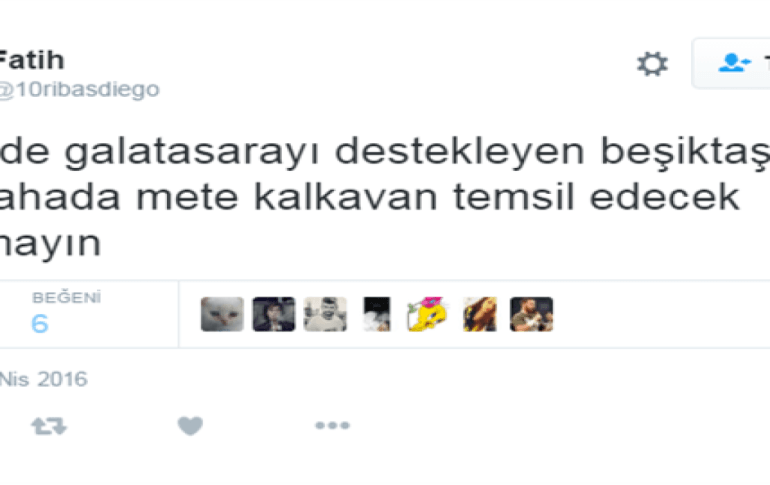The width and height of the screenshot is (770, 485).
Task: Open the Tweety bird avatar profile
Action: click(428, 314)
